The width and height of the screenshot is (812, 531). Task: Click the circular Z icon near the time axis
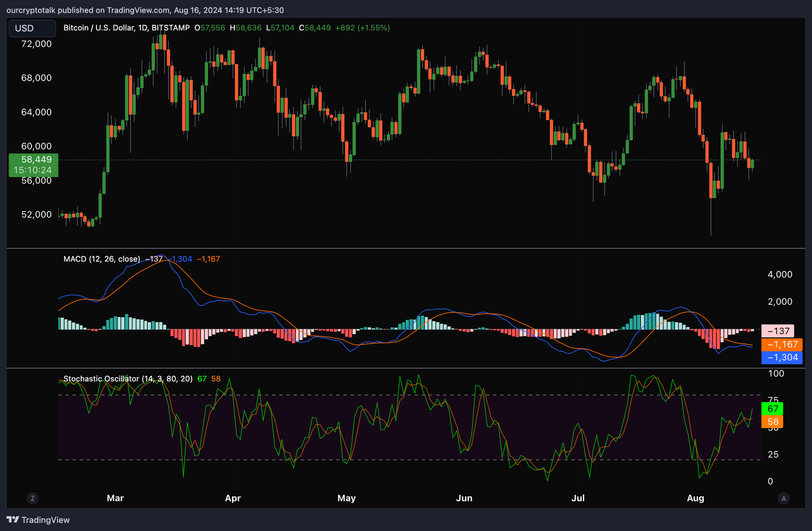32,499
